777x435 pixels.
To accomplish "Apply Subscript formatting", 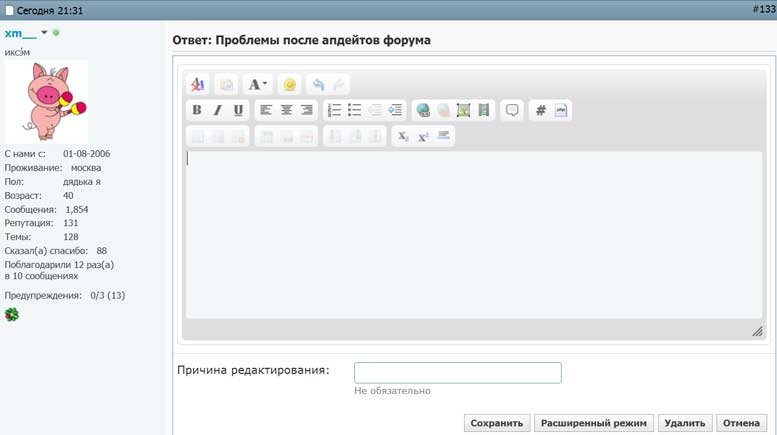I will pyautogui.click(x=403, y=136).
